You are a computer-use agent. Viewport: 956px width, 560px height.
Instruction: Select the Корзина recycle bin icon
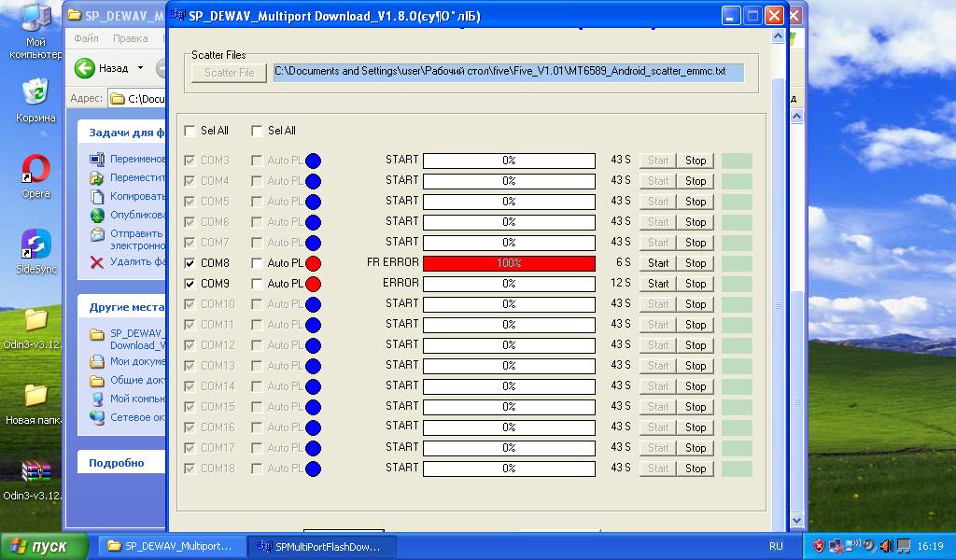pyautogui.click(x=35, y=92)
